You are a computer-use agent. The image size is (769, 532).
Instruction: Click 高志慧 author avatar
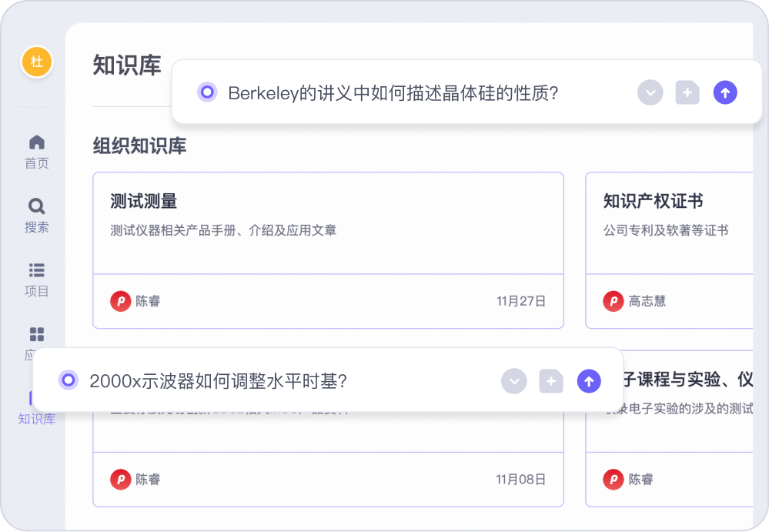[613, 301]
